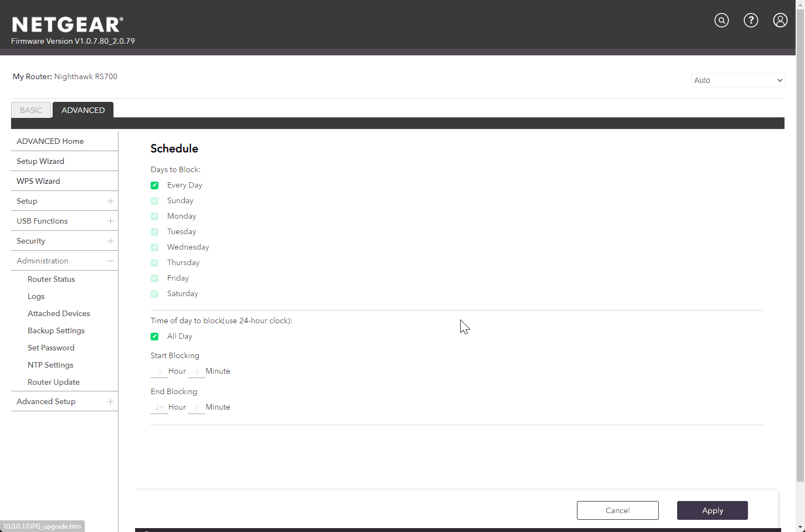Click the user account profile icon
This screenshot has width=805, height=532.
point(780,20)
